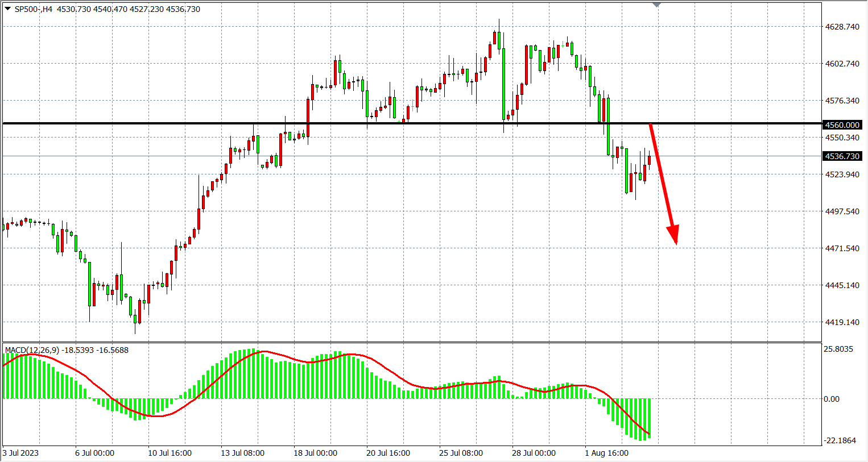Click the MACD(12,26,9) indicator label
Screen dimensions: 868x462
pos(31,350)
